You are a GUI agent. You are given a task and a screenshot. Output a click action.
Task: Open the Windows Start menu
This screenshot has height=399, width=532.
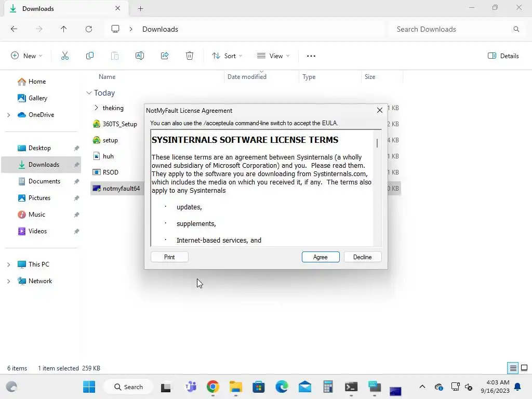point(89,387)
